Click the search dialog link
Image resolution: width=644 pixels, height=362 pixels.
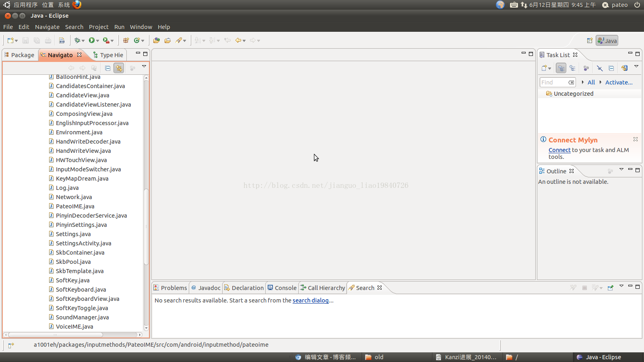(x=310, y=300)
